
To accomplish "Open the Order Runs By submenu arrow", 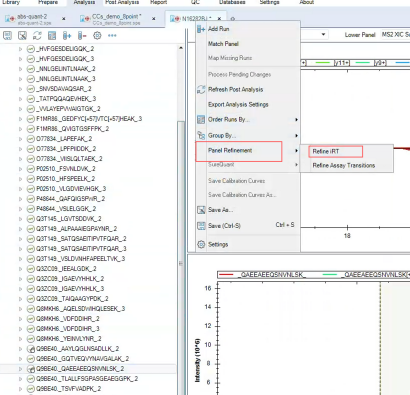I will click(x=296, y=119).
